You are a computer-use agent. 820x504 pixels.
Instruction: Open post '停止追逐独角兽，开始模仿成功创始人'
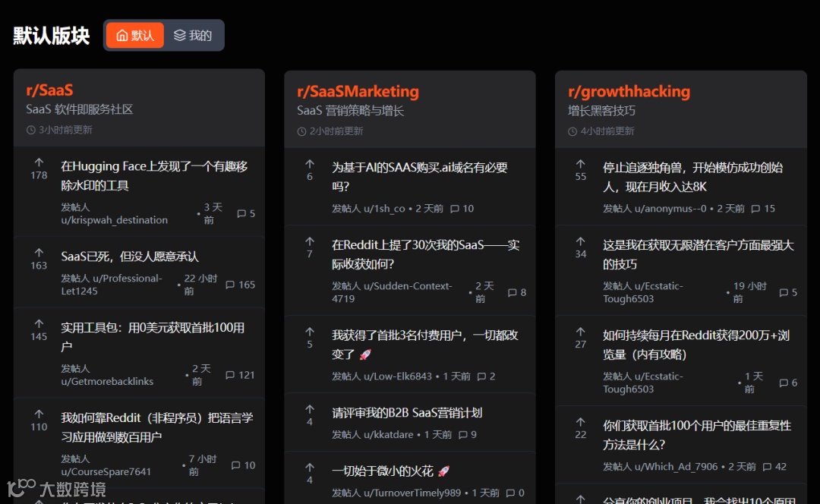pyautogui.click(x=693, y=177)
